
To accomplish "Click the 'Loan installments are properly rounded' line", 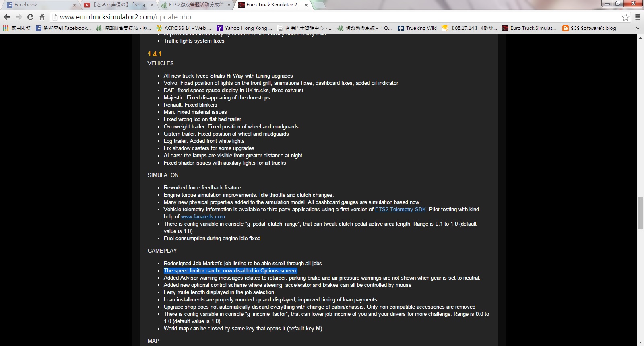I will coord(270,300).
